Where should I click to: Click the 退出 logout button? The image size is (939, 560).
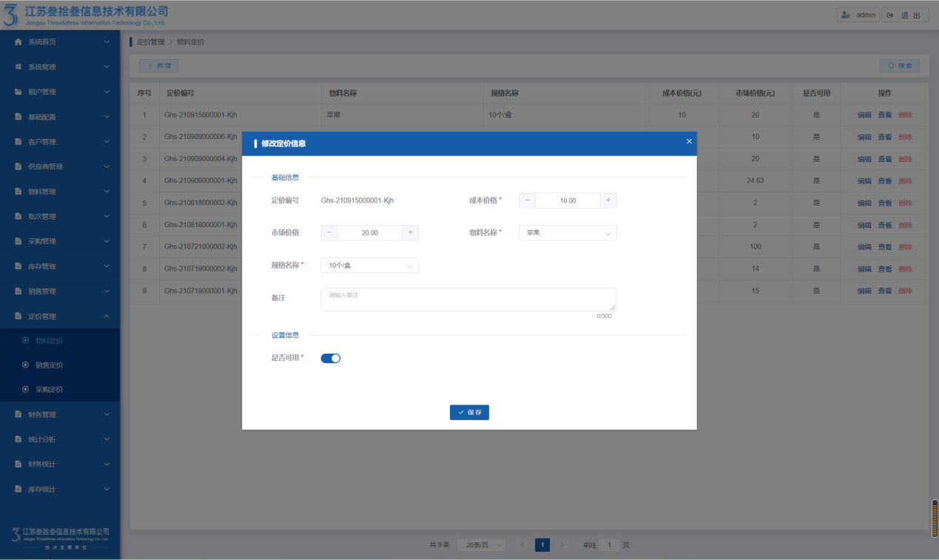click(x=904, y=15)
